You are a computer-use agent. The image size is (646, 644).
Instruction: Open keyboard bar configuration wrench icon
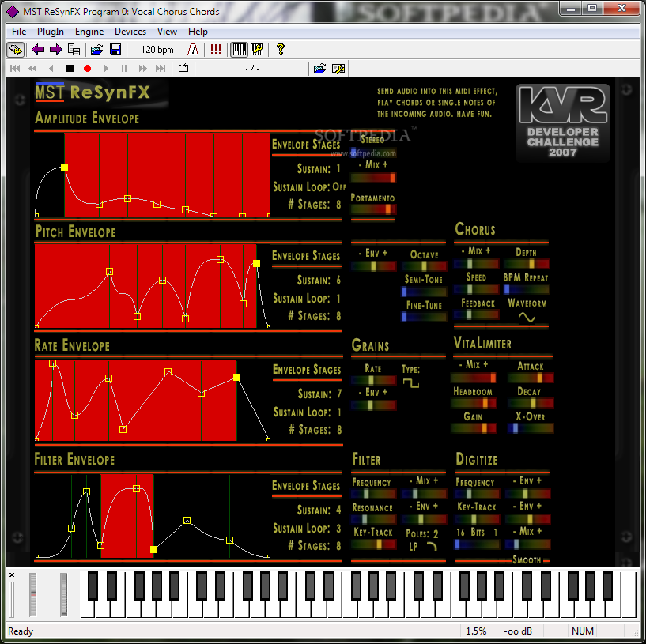[257, 50]
